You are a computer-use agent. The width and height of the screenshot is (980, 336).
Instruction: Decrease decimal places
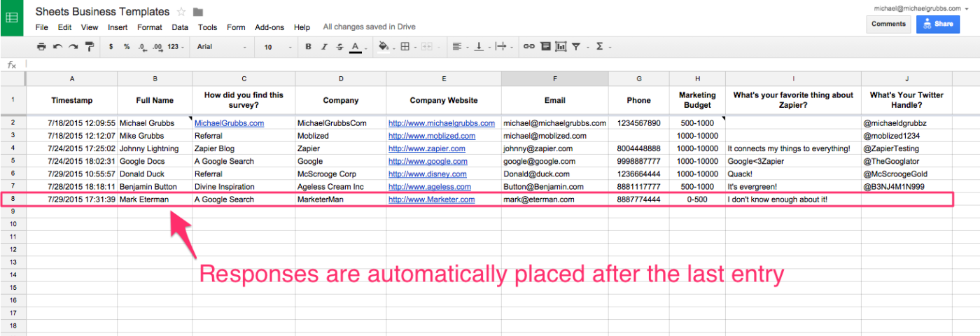pyautogui.click(x=142, y=47)
